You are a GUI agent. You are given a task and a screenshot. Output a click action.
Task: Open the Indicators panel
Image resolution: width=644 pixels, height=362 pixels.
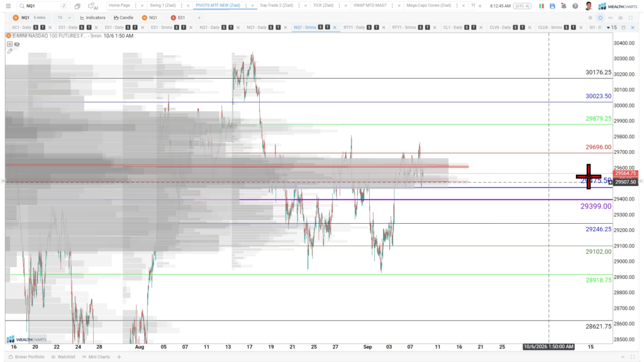(x=93, y=18)
